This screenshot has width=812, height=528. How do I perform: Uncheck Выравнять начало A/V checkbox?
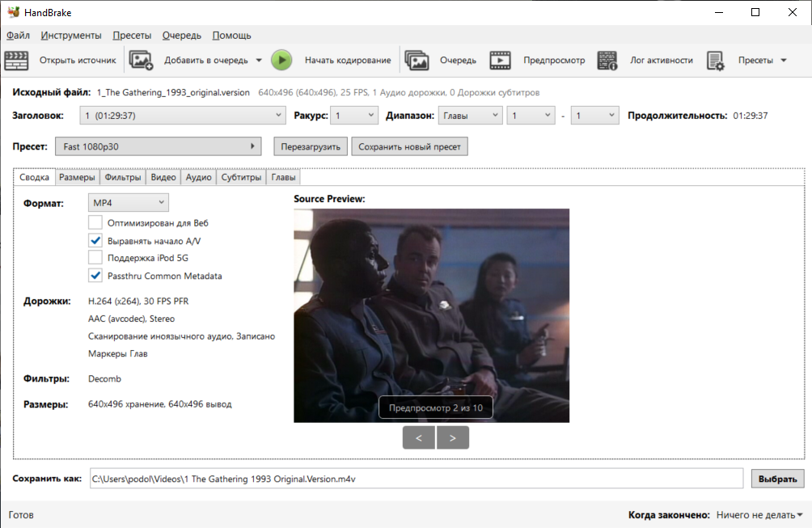(x=95, y=240)
